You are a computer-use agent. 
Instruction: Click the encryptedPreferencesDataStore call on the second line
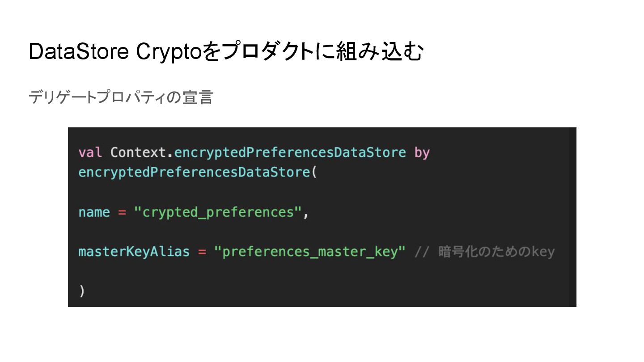[x=194, y=172]
